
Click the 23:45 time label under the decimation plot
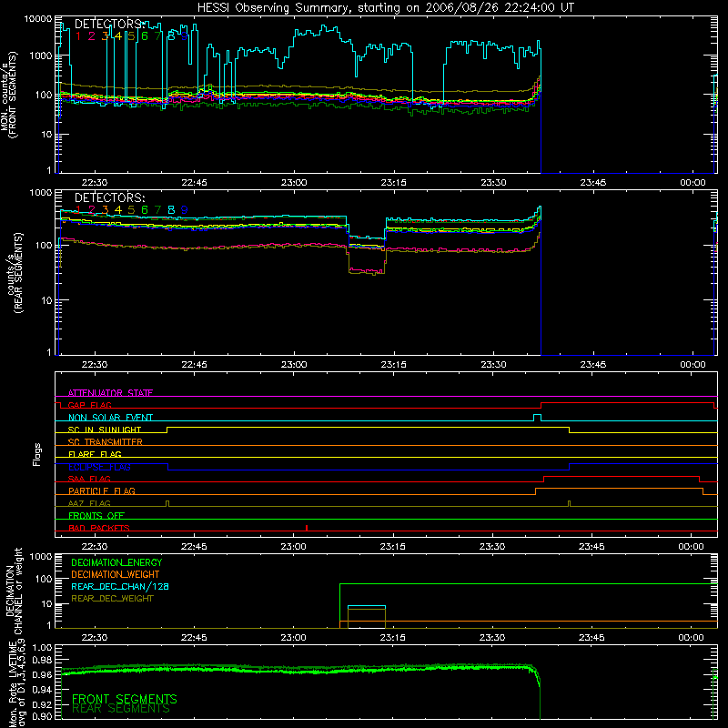coord(591,638)
